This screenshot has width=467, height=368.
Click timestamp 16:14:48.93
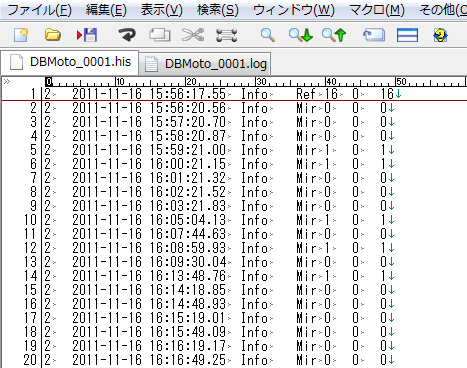188,304
